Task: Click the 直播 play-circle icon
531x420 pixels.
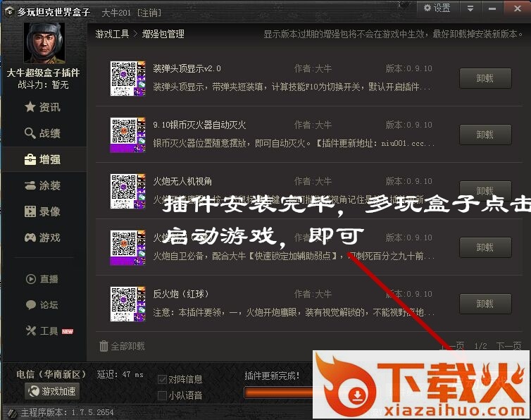Action: (31, 279)
